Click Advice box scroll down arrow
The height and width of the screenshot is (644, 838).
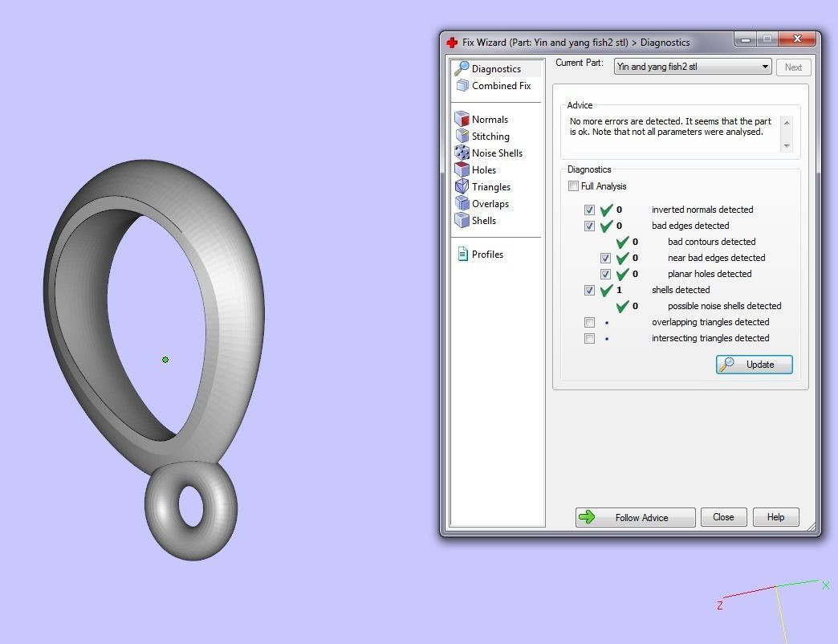coord(787,146)
